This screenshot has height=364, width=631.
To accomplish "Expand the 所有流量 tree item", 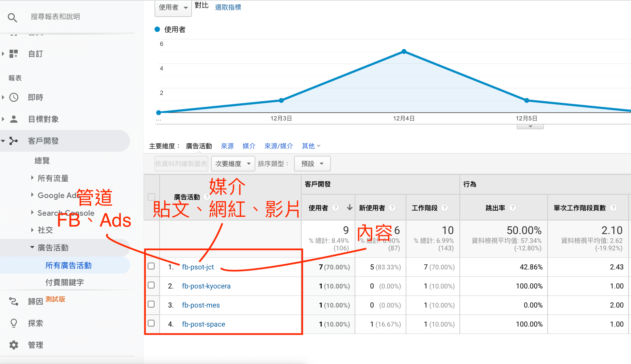I will (x=32, y=178).
